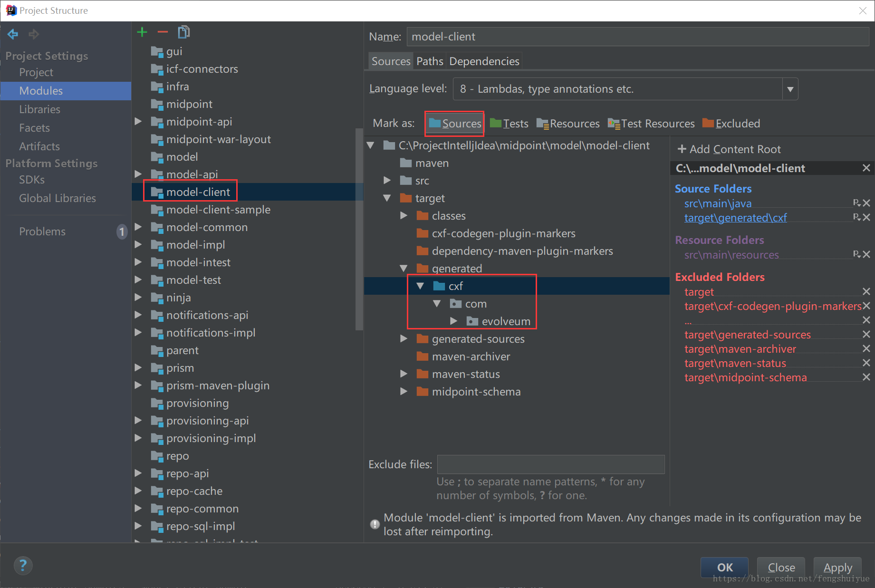Viewport: 875px width, 588px height.
Task: Remove content root C:\...model\model-client
Action: (866, 168)
